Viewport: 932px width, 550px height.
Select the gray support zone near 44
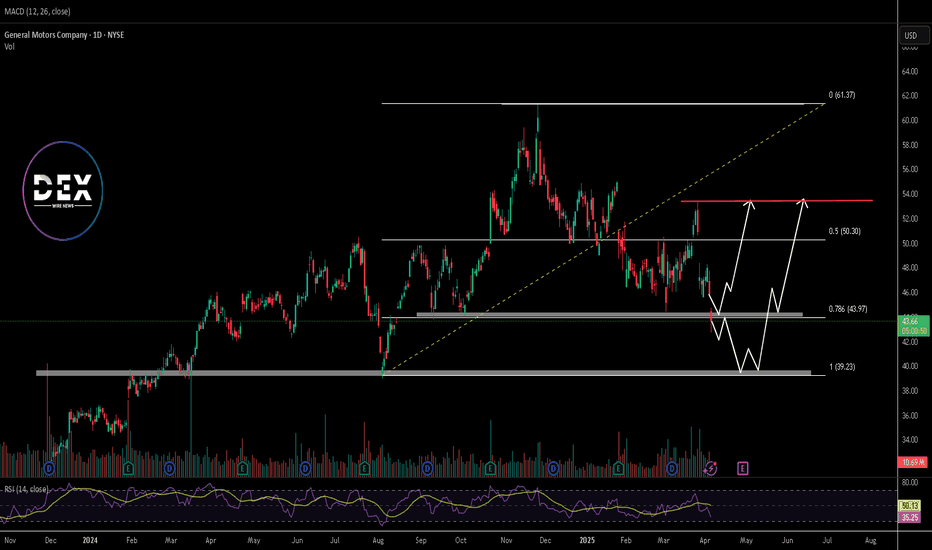coord(609,315)
